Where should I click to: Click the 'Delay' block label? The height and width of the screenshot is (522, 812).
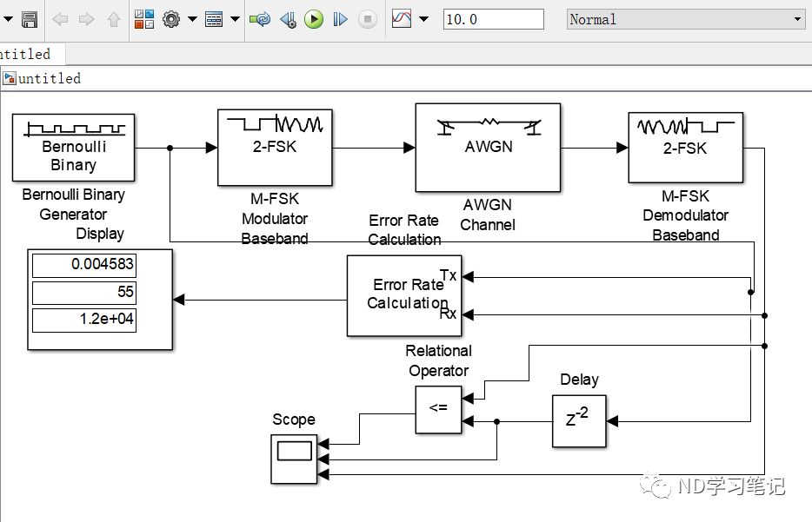(x=580, y=380)
